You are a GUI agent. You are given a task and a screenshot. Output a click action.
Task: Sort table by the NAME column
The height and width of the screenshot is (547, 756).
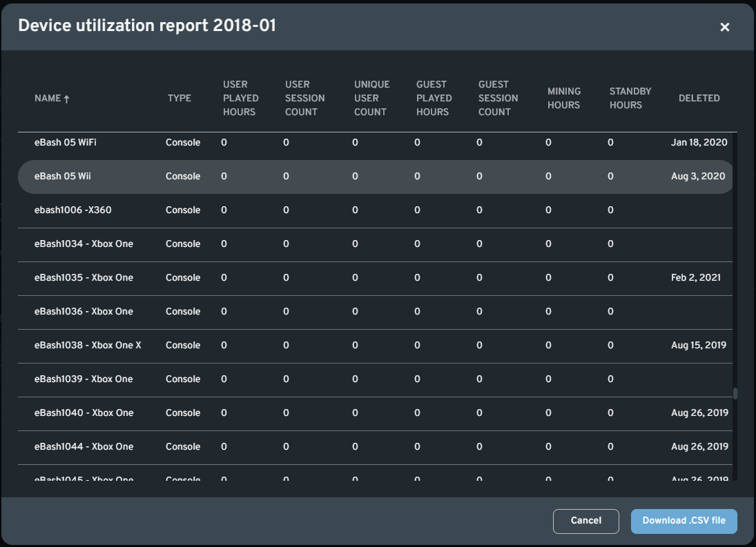click(x=47, y=98)
